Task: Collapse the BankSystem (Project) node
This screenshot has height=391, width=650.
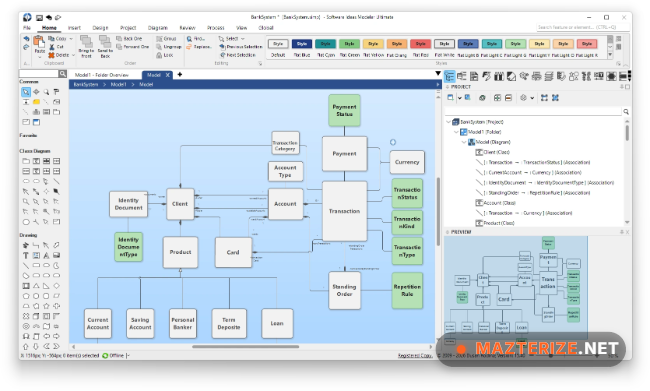Action: click(448, 122)
